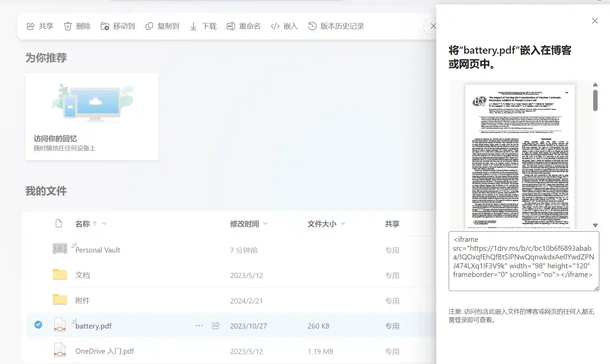
Task: Open the file size sort dropdown
Action: [343, 224]
